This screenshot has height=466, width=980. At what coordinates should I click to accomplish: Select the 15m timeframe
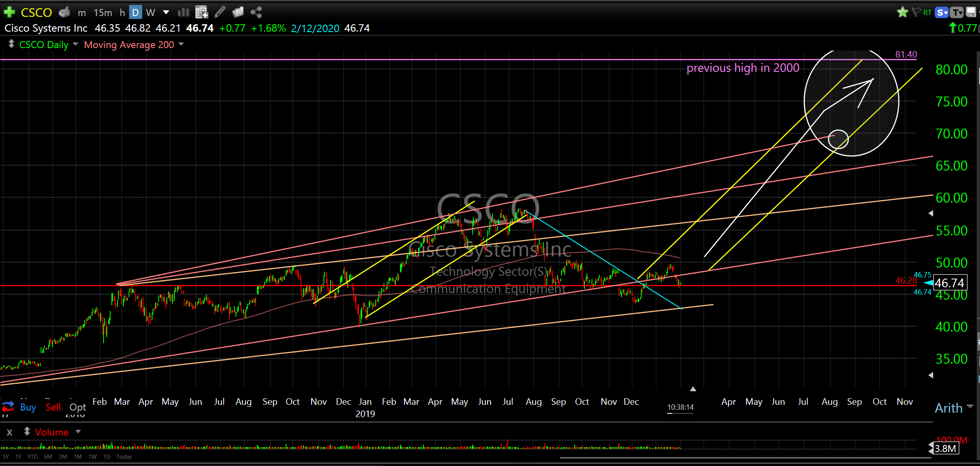[x=103, y=12]
